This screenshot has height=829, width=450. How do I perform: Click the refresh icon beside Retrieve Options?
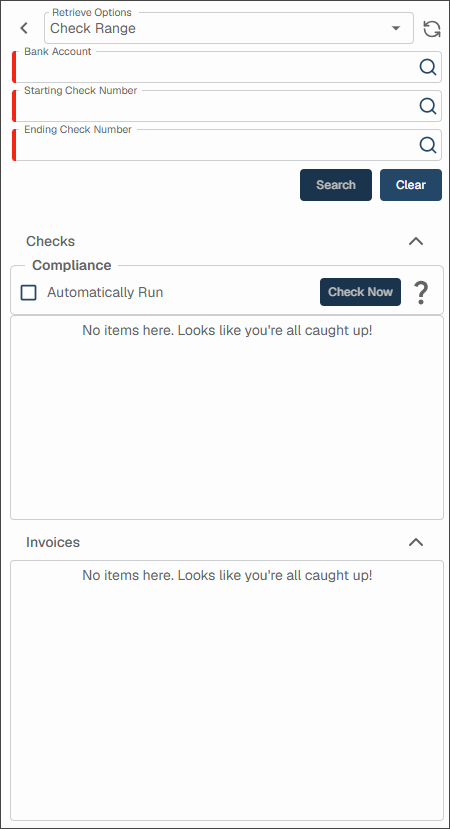432,29
